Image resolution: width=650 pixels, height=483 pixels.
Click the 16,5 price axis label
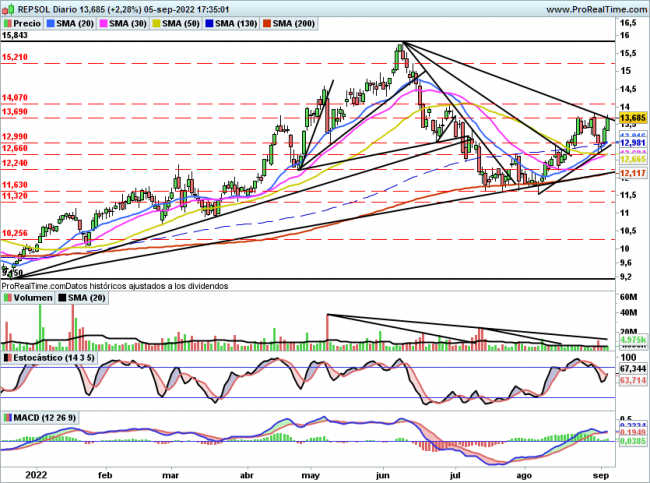pos(628,22)
